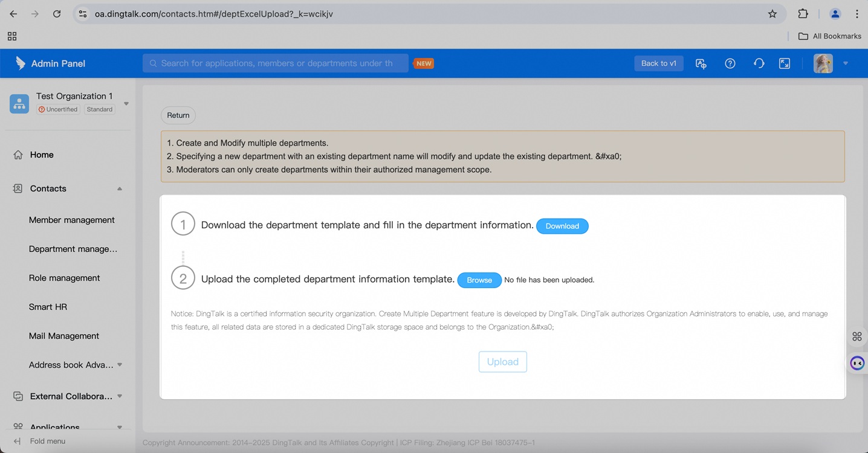Open the Chrome profile avatar icon

point(835,14)
